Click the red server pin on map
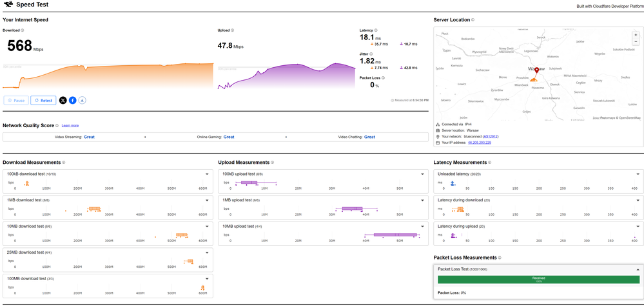 click(537, 70)
